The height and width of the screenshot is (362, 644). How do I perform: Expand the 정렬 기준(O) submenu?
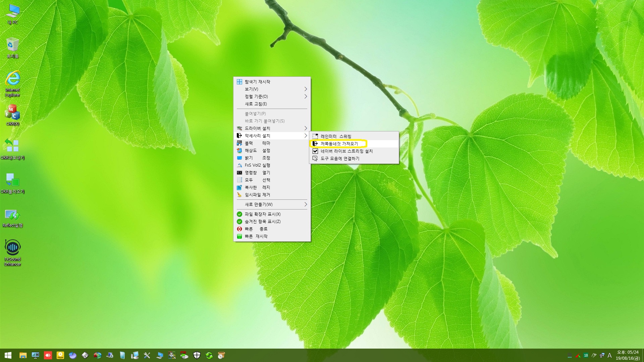[x=272, y=97]
